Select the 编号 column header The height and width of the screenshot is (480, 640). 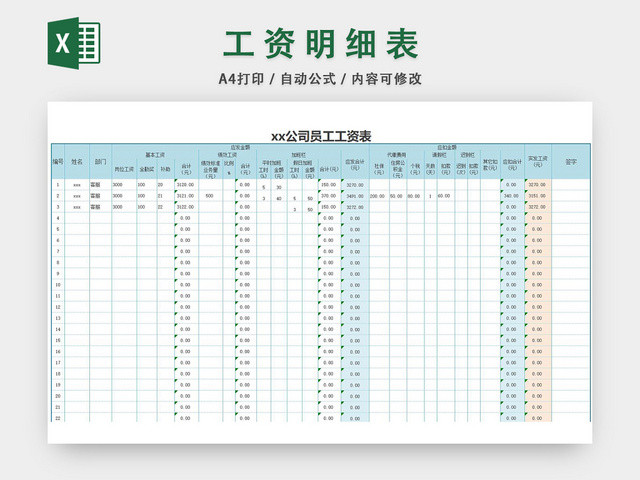coord(58,161)
